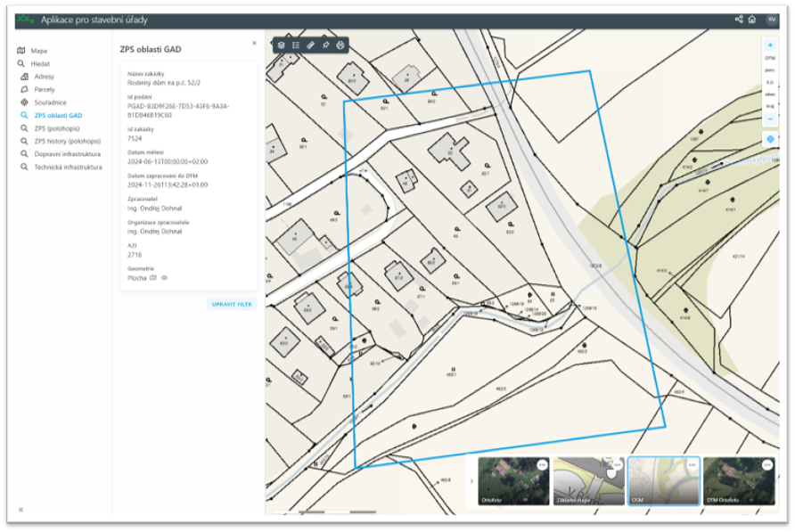Click Id podání value PGAD-83D9F26E

[178, 110]
